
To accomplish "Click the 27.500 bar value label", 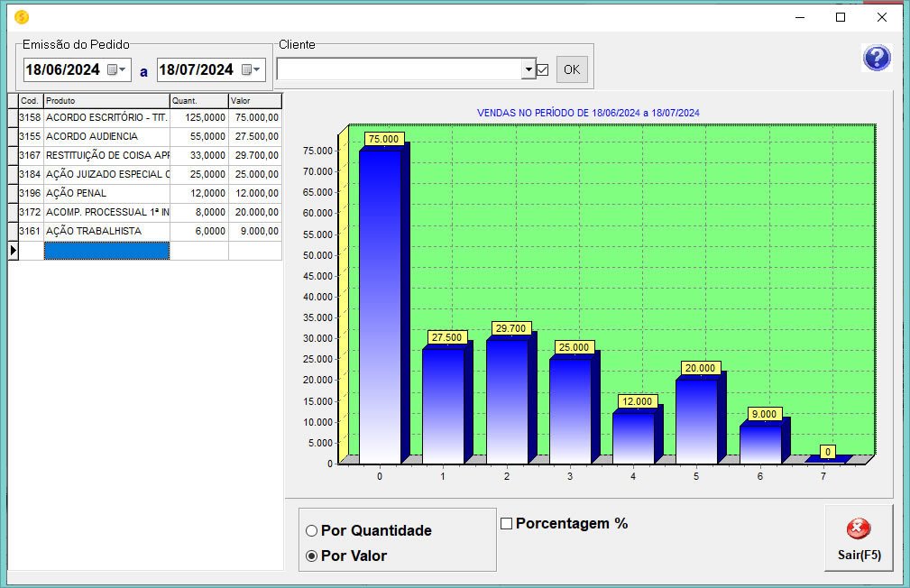I will coord(446,337).
